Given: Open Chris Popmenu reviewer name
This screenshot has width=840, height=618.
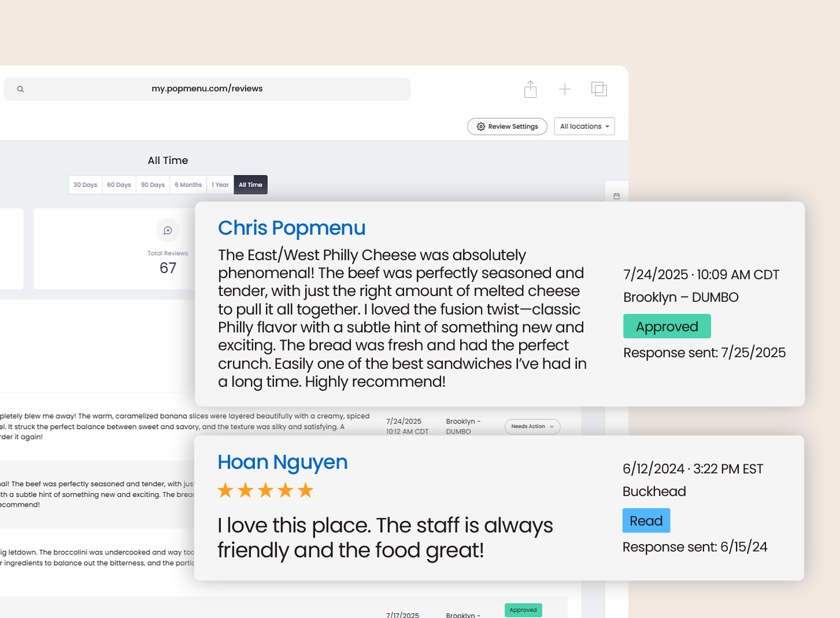Looking at the screenshot, I should pos(291,228).
